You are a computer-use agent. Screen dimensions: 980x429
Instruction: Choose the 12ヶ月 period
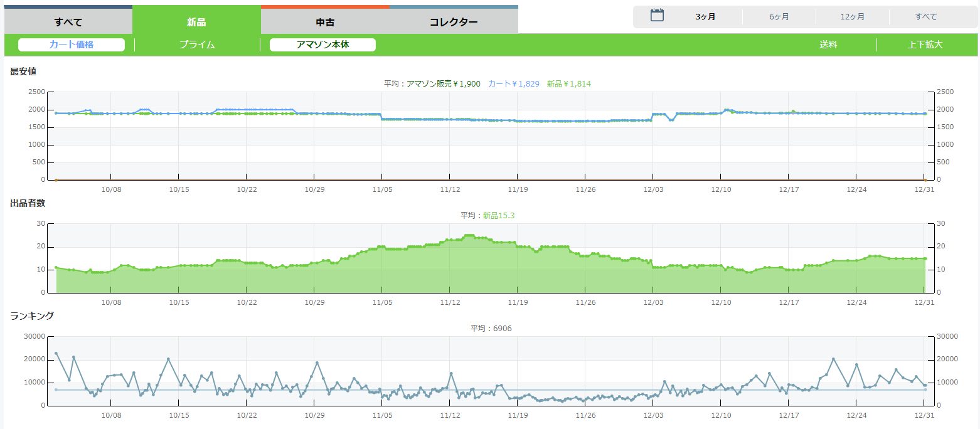pos(852,17)
